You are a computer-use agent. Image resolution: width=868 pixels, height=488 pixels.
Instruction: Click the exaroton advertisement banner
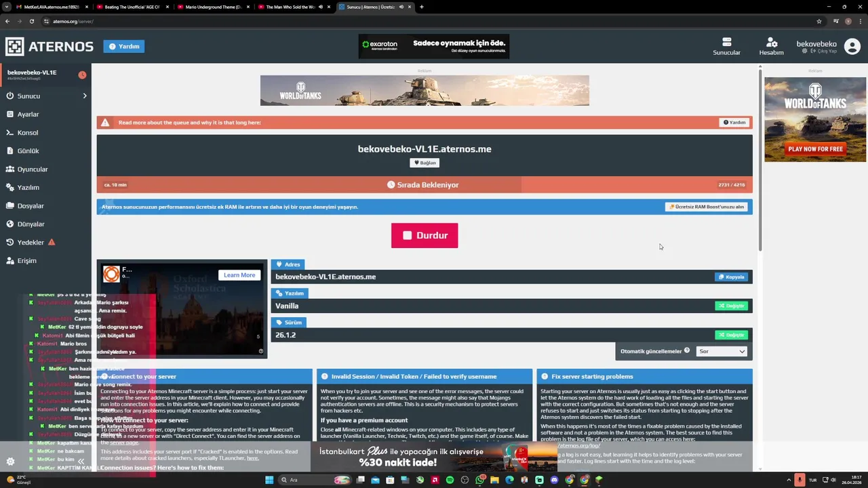click(434, 46)
